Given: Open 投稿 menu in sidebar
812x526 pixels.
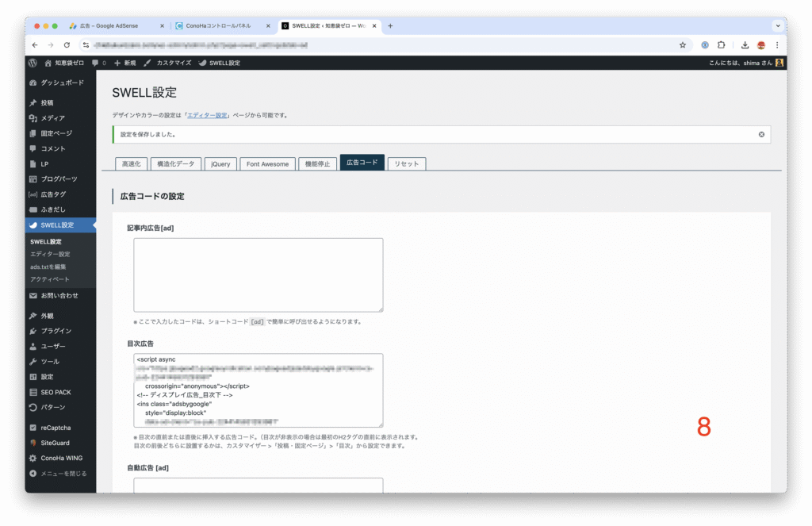Looking at the screenshot, I should coord(60,102).
